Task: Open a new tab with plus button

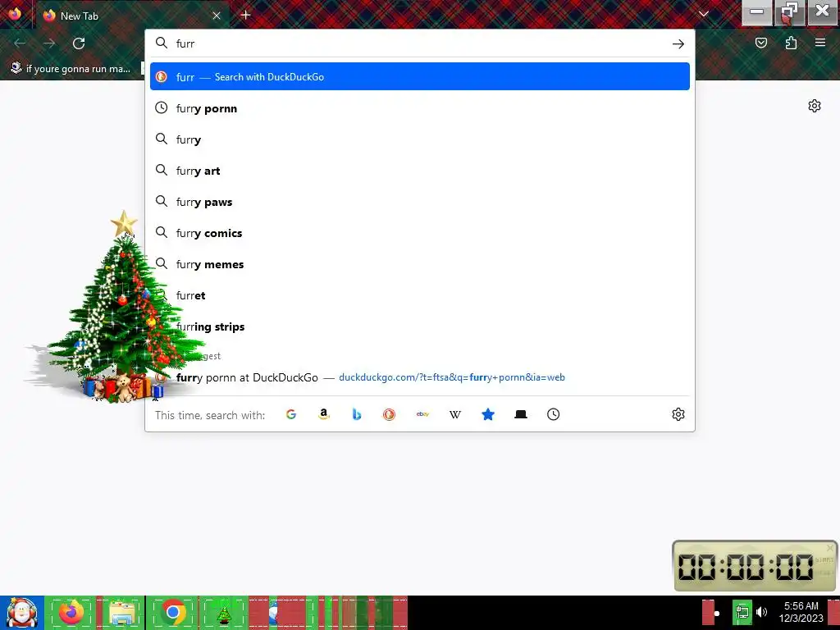Action: coord(245,15)
